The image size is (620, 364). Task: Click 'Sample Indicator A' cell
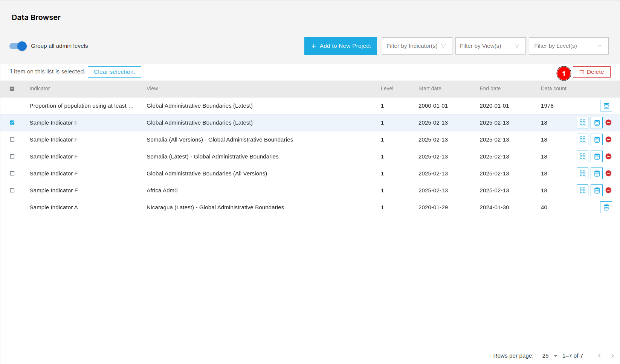pyautogui.click(x=54, y=207)
